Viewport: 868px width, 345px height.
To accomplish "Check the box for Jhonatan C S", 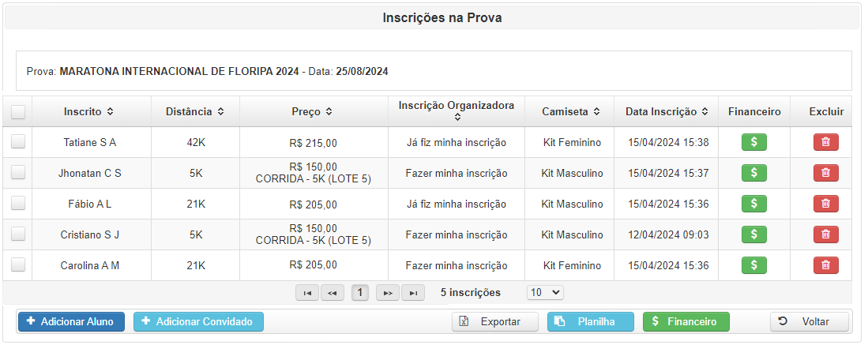I will [x=18, y=173].
